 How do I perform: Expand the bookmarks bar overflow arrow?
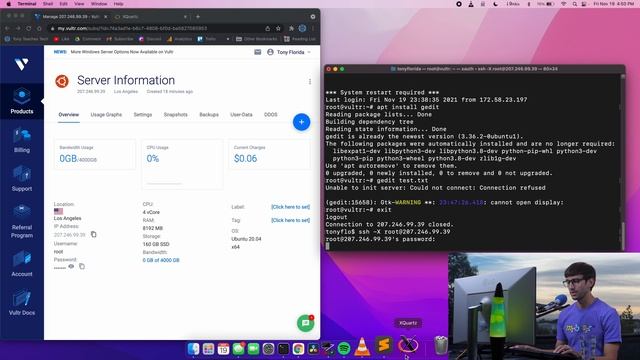[x=228, y=39]
